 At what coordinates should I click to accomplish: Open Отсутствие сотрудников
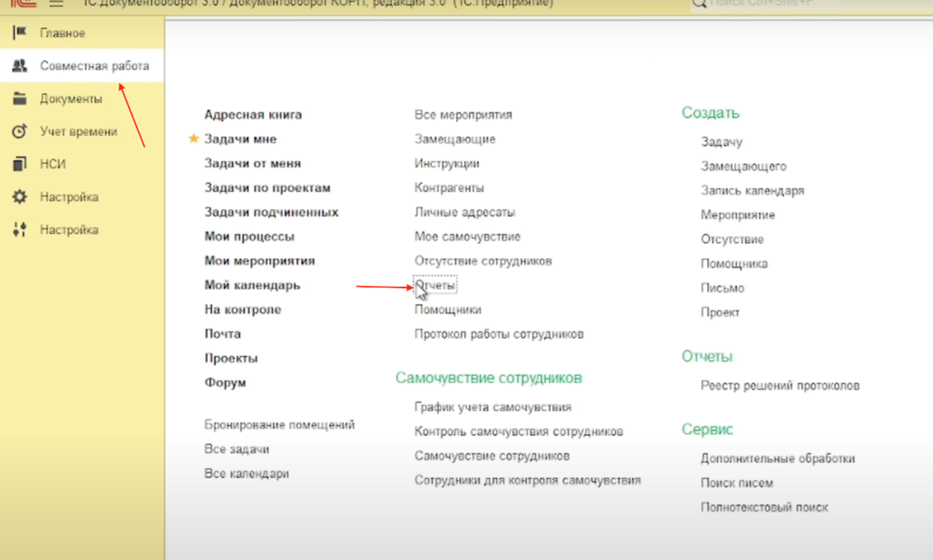click(x=483, y=261)
